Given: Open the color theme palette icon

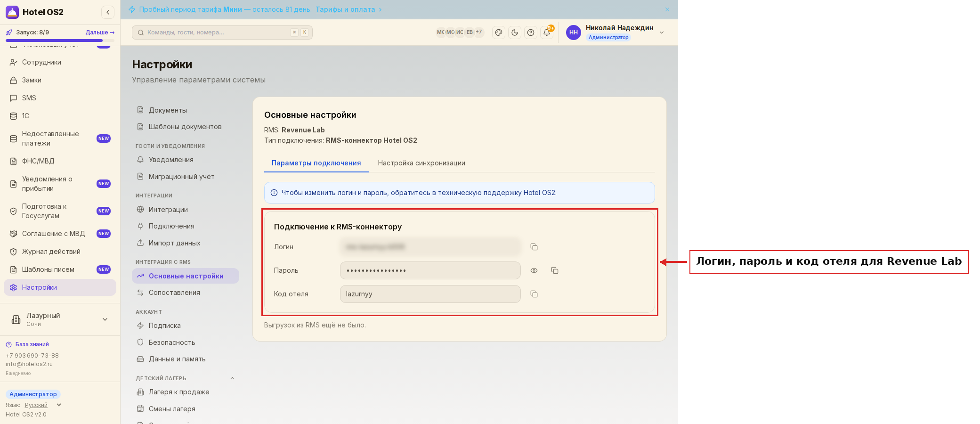Looking at the screenshot, I should click(x=499, y=33).
